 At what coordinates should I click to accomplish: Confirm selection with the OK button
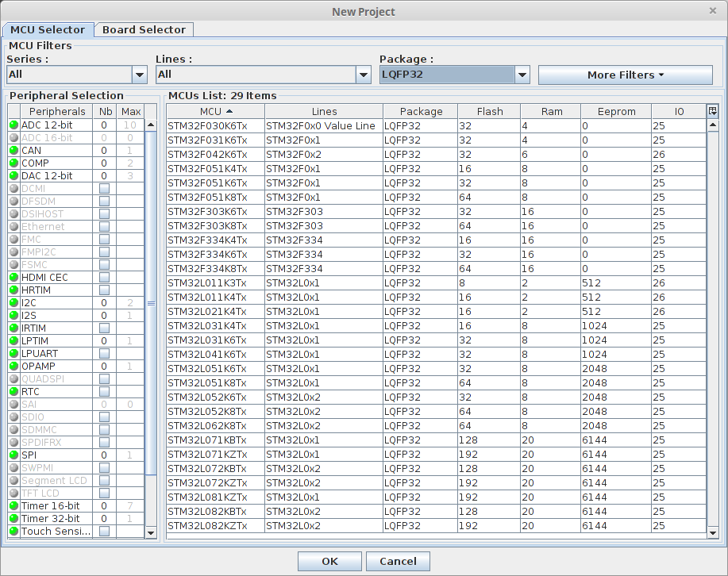[x=329, y=561]
